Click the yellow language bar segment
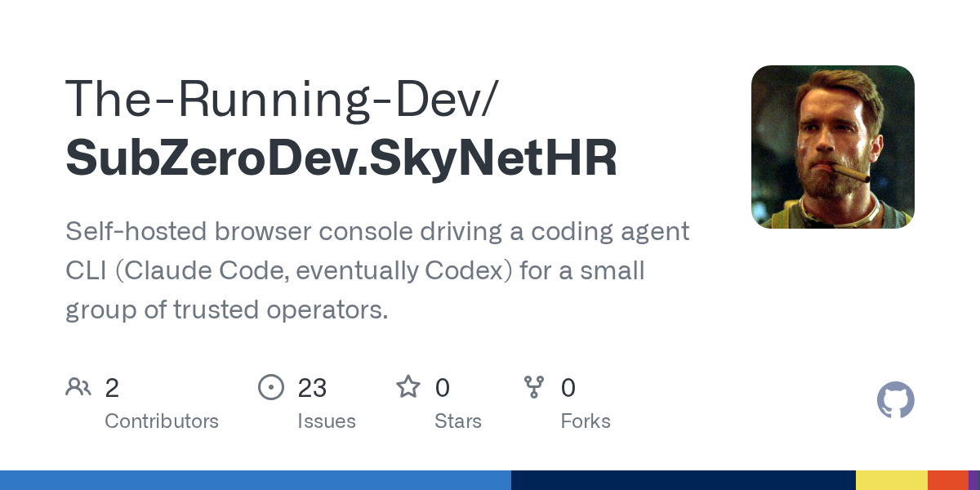The width and height of the screenshot is (980, 490). 892,480
